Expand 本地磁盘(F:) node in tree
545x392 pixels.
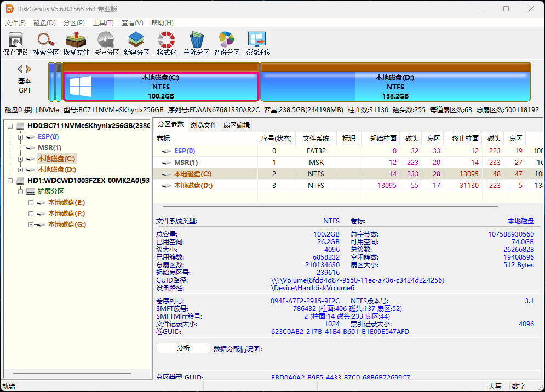[x=31, y=214]
